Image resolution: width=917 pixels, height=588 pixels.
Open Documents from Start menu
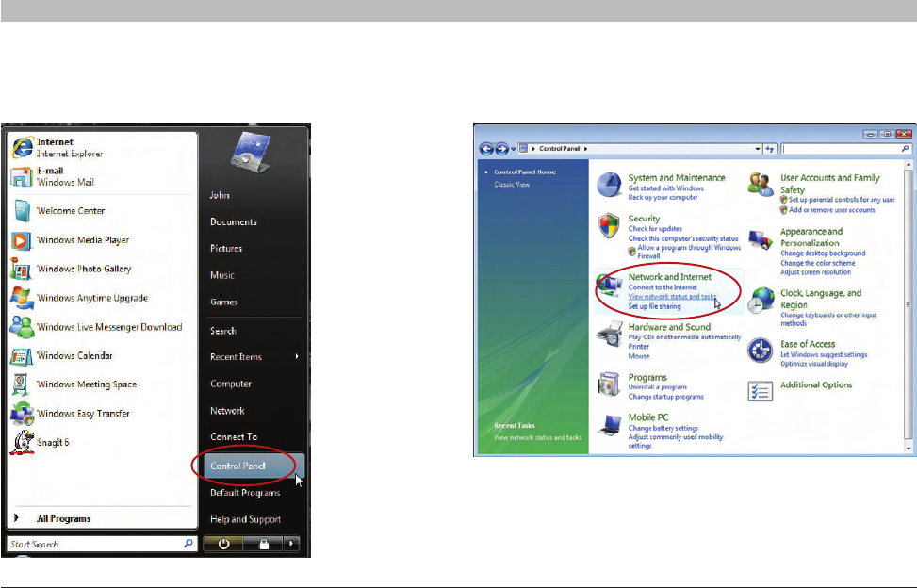click(x=234, y=222)
